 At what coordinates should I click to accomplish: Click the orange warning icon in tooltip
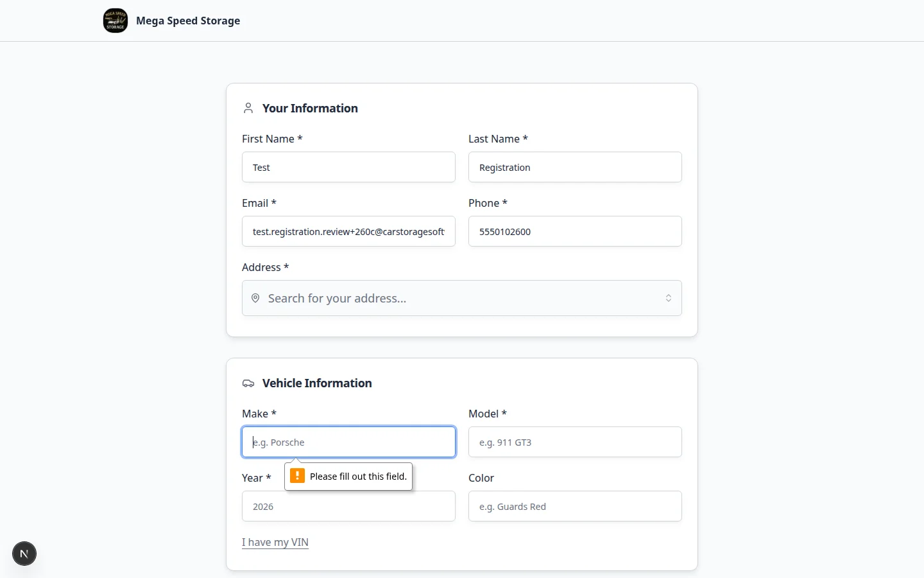pos(297,476)
